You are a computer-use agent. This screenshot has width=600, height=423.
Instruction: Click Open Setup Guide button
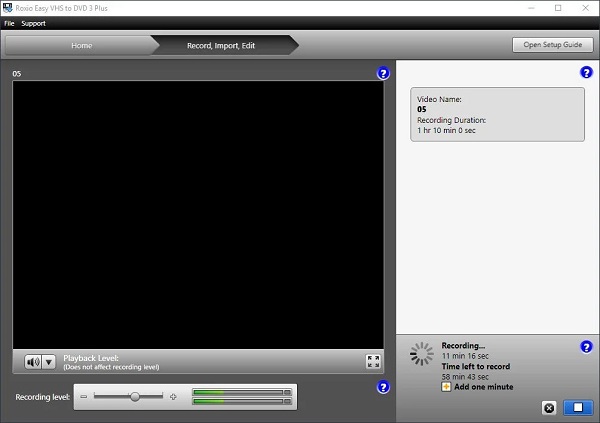pos(553,45)
